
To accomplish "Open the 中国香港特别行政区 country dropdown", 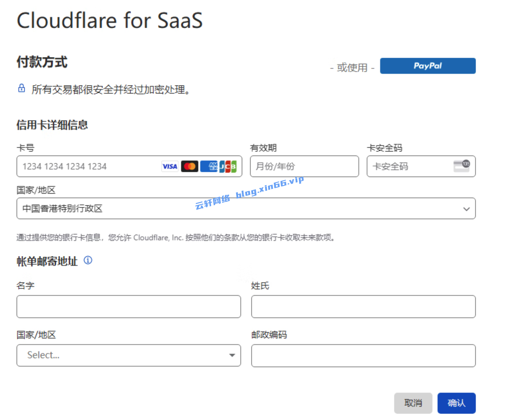I will click(x=246, y=208).
